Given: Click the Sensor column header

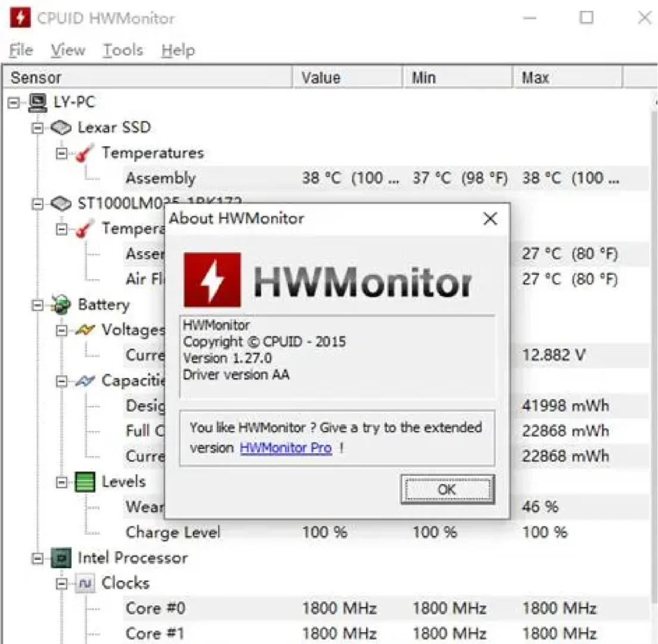Looking at the screenshot, I should pos(147,78).
